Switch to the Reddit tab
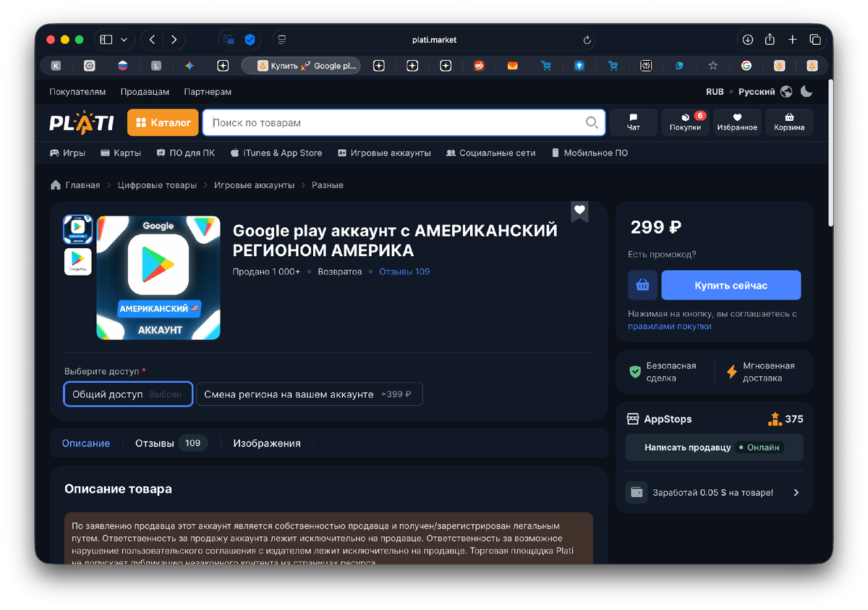868x610 pixels. (x=479, y=65)
